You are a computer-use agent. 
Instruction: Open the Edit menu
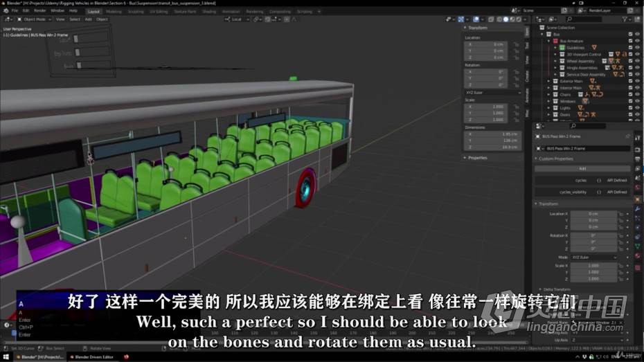pyautogui.click(x=26, y=11)
